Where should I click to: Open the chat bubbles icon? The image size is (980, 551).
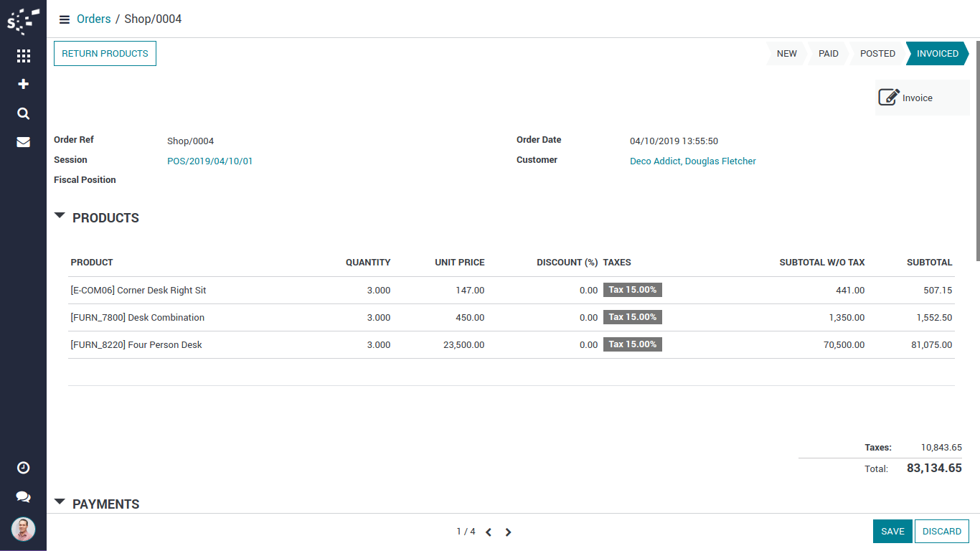(23, 496)
